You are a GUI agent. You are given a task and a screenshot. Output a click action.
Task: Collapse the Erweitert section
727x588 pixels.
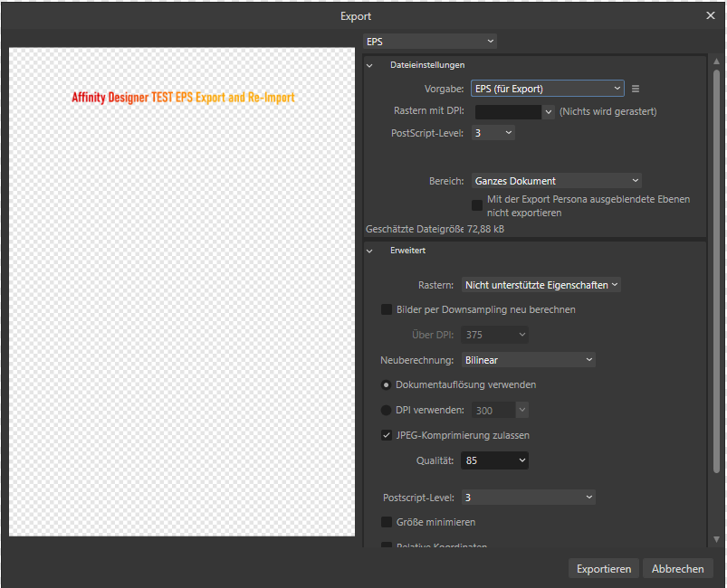coord(369,251)
